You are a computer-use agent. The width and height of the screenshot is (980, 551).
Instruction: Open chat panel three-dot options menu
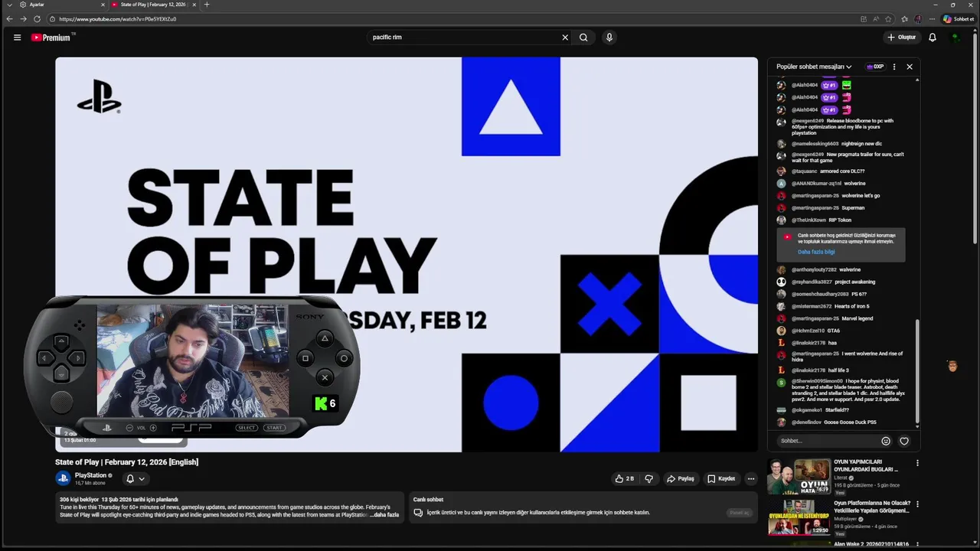coord(894,67)
